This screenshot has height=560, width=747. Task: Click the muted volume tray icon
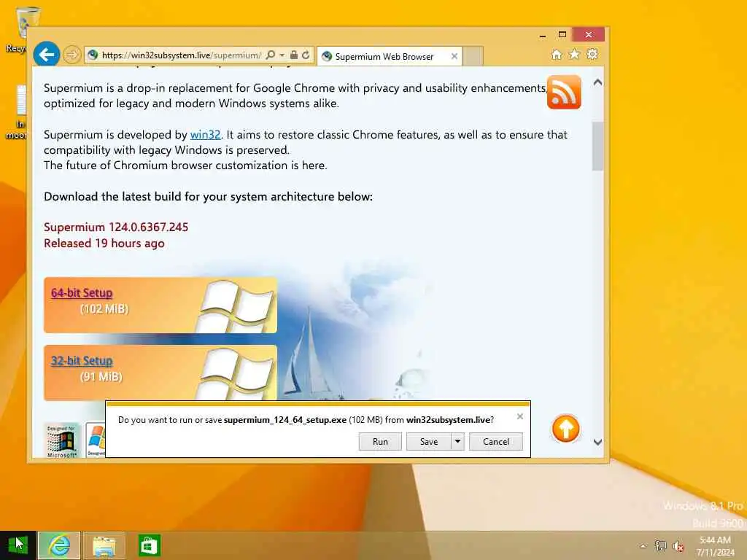pos(678,546)
